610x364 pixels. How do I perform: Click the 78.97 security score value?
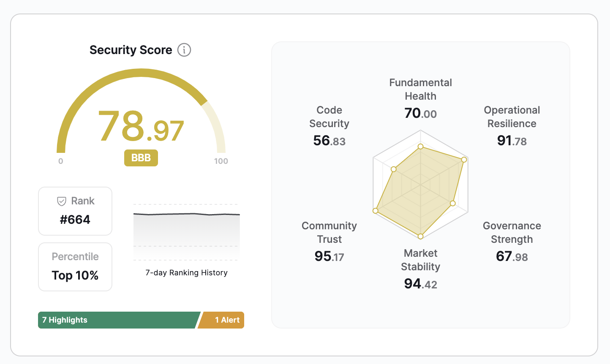(141, 126)
